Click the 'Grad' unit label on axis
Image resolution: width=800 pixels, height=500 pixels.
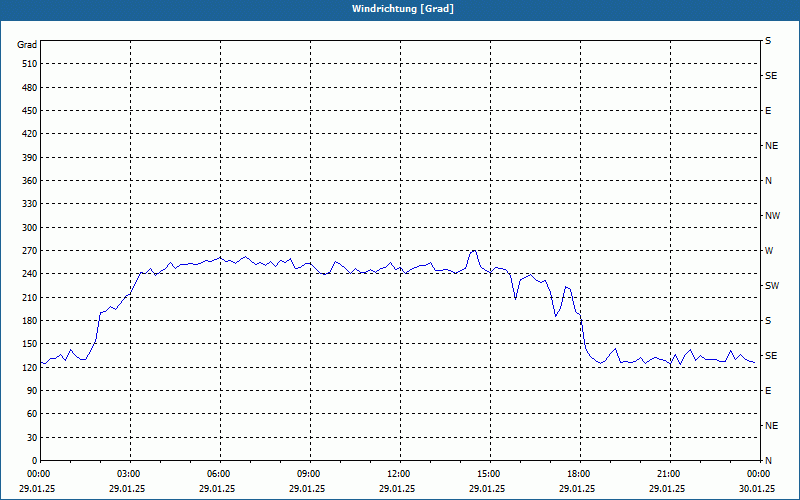[27, 45]
